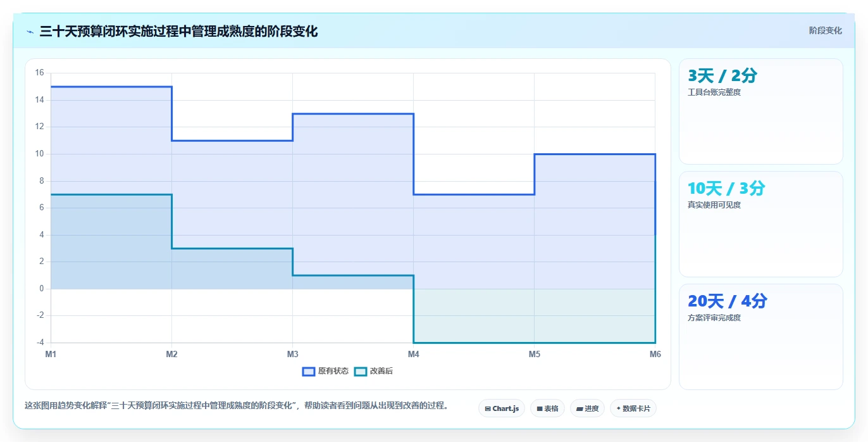Click the 真实使用可见度 label
The height and width of the screenshot is (442, 868).
tap(714, 205)
